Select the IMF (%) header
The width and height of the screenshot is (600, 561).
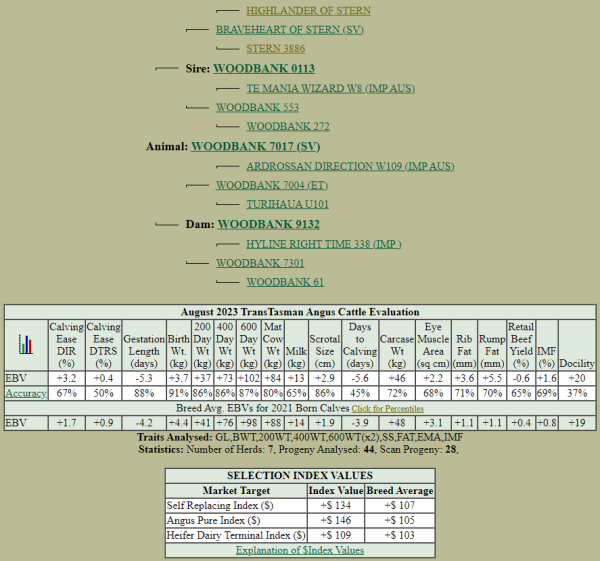(x=546, y=345)
